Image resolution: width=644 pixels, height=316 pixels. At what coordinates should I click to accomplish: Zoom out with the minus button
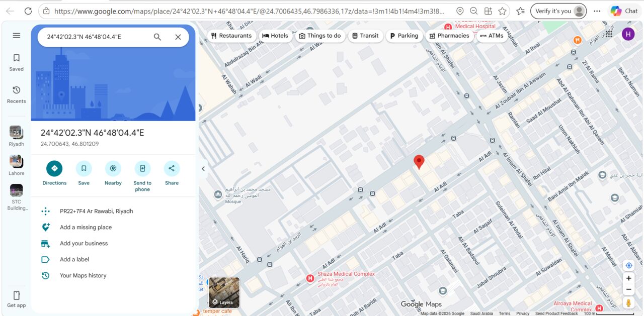coord(628,289)
